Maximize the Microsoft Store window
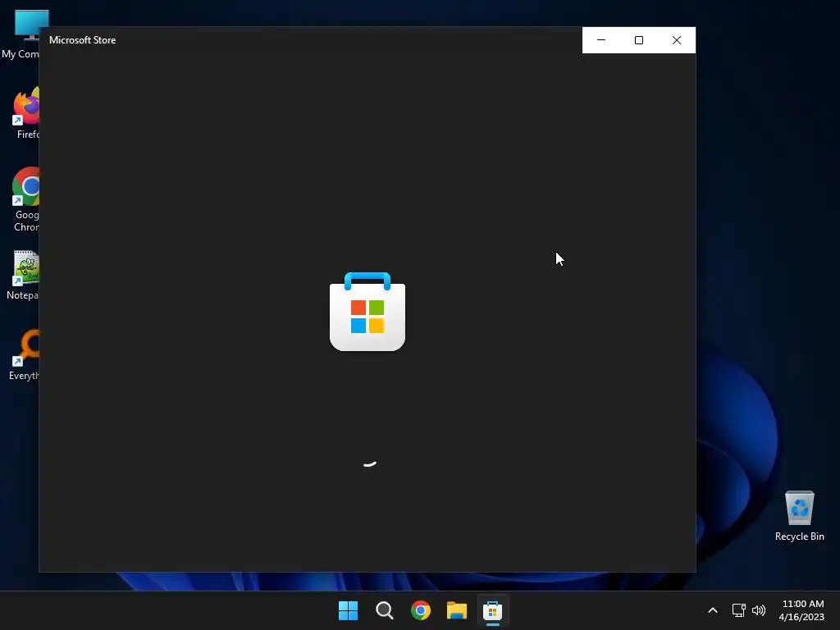 [x=638, y=40]
